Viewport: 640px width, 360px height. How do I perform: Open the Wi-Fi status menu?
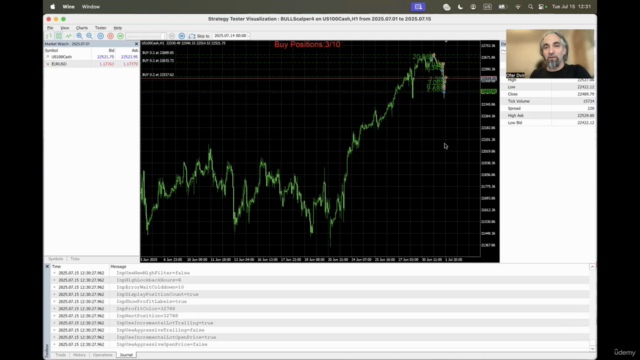pyautogui.click(x=518, y=7)
